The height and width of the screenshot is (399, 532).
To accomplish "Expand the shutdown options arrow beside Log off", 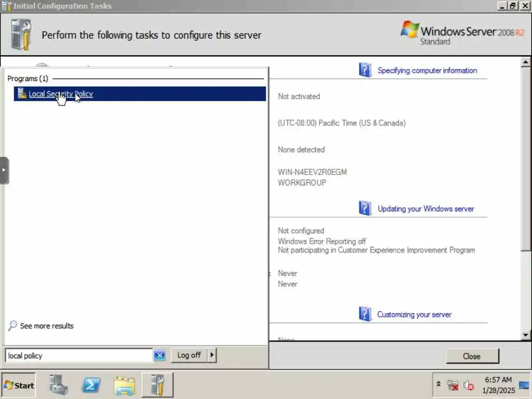I will click(212, 355).
